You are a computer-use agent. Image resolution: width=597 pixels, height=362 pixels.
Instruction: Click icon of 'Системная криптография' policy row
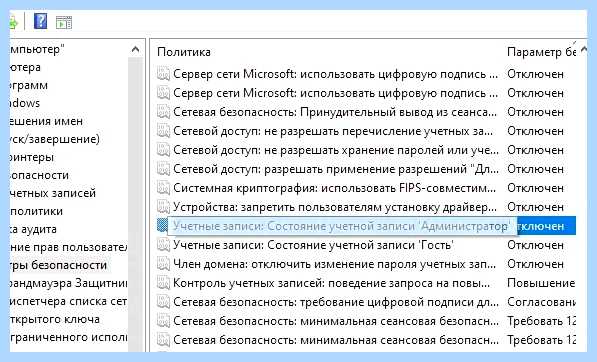click(163, 188)
